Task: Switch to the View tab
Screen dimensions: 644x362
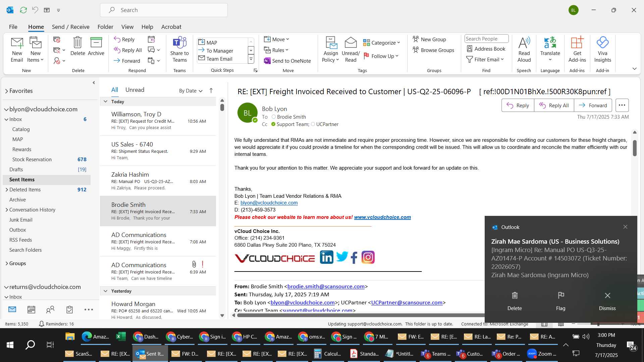Action: [127, 27]
